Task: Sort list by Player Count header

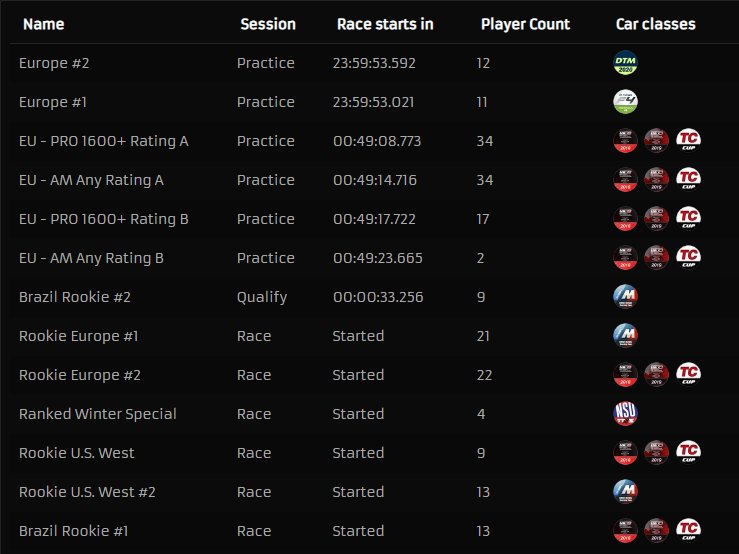Action: pyautogui.click(x=525, y=24)
